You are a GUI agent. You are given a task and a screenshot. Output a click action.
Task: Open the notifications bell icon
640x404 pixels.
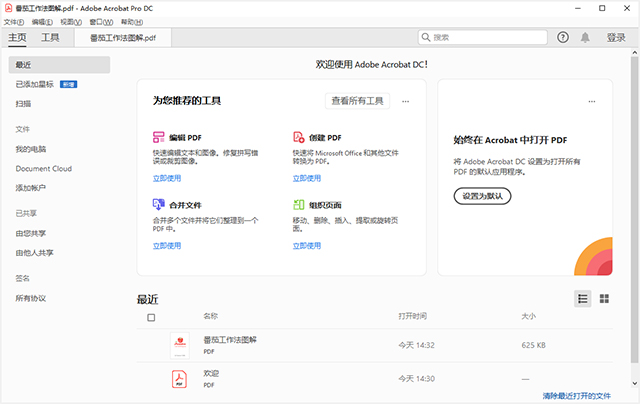[585, 38]
